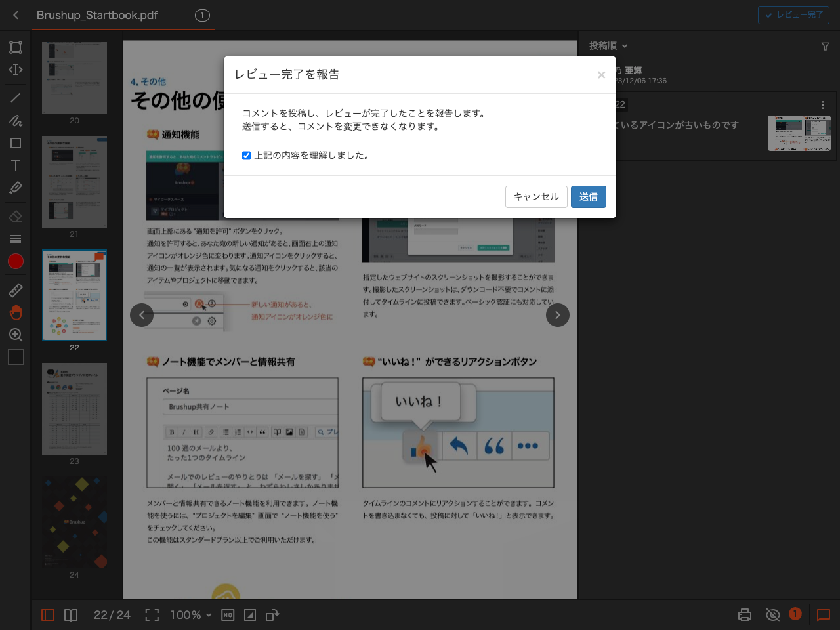840x630 pixels.
Task: Select the Hand pan tool
Action: point(15,313)
